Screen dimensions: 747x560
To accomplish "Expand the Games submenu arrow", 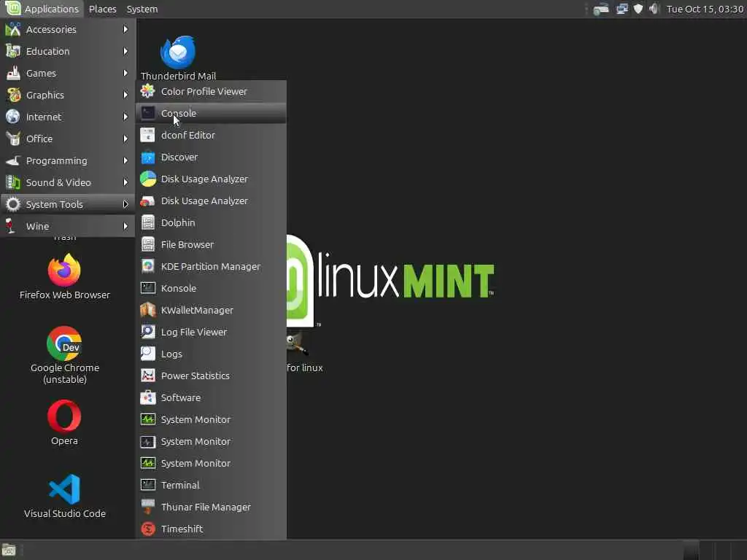I will 125,73.
